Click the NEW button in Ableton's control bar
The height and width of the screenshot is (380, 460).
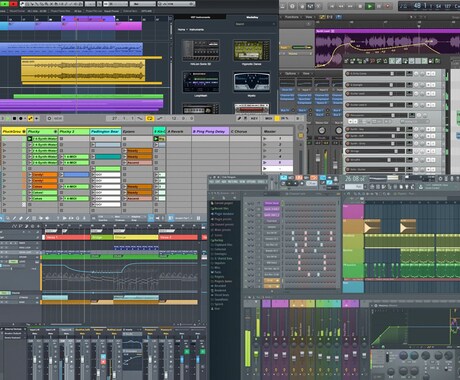pyautogui.click(x=58, y=118)
